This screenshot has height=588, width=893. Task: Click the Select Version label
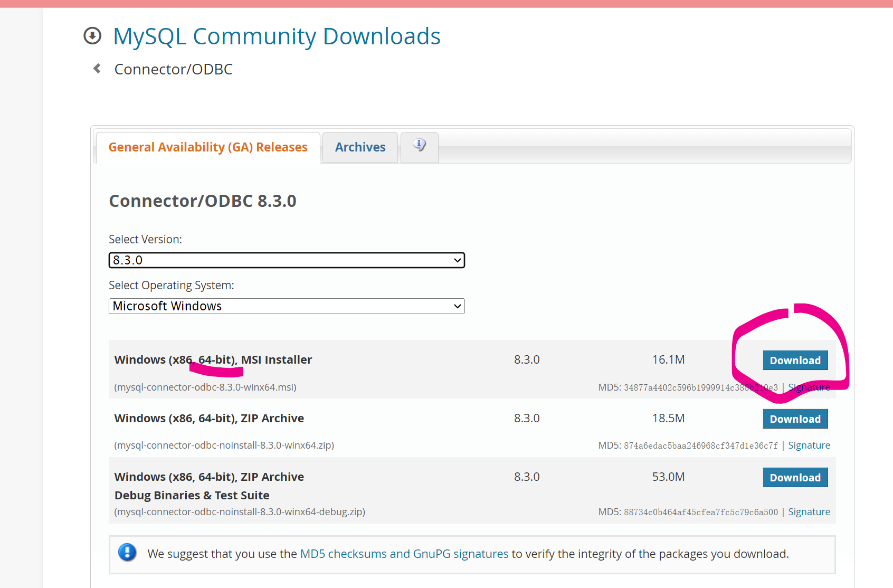[x=146, y=240]
